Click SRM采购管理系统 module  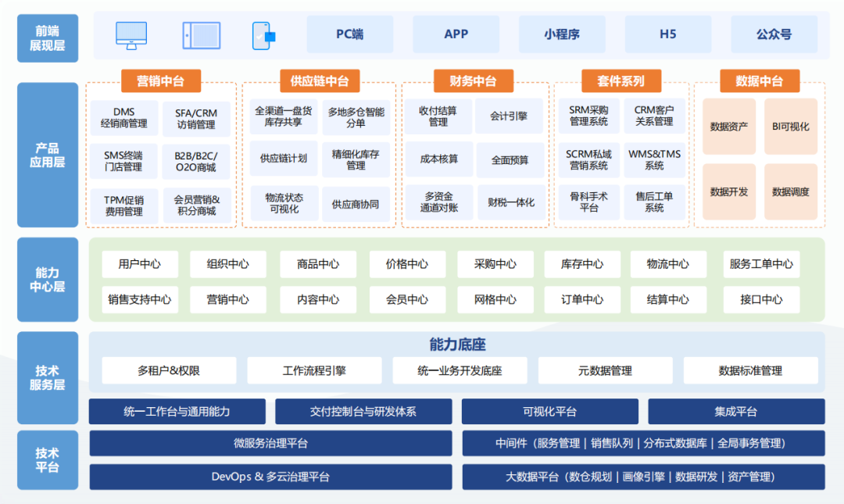point(589,116)
